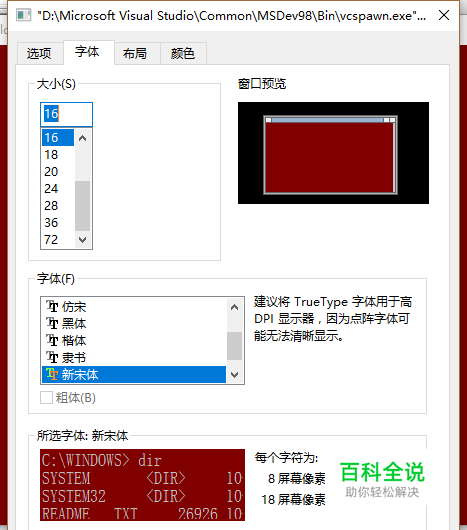This screenshot has width=467, height=530.
Task: Select the 隶书 font
Action: (133, 357)
